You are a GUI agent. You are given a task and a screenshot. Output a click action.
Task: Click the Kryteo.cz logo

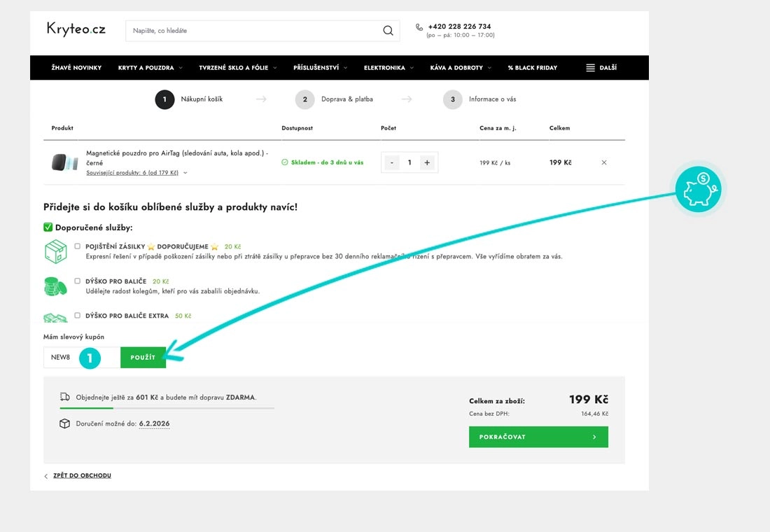click(75, 29)
